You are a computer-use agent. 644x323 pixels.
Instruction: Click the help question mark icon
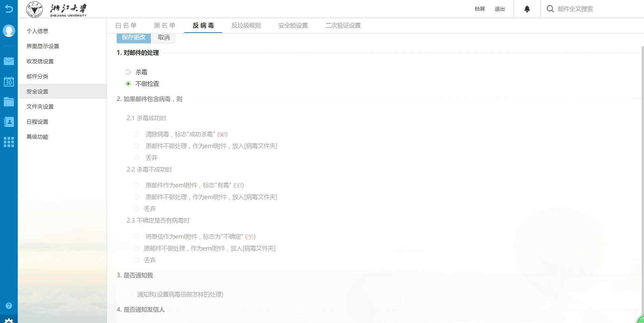click(9, 306)
